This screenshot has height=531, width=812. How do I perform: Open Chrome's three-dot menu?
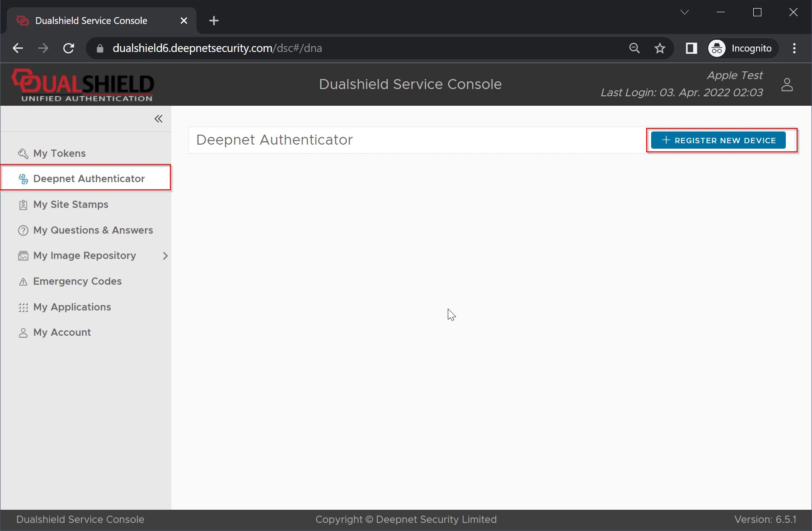(794, 48)
